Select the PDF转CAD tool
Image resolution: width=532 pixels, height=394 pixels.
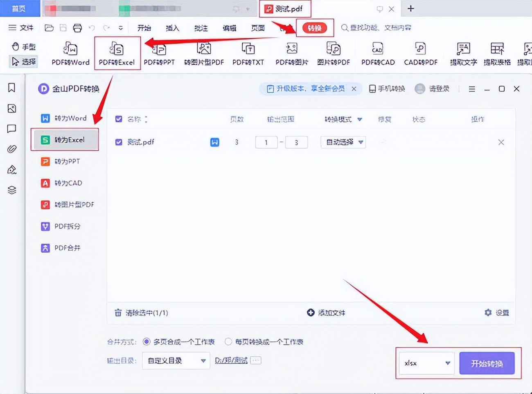point(377,53)
